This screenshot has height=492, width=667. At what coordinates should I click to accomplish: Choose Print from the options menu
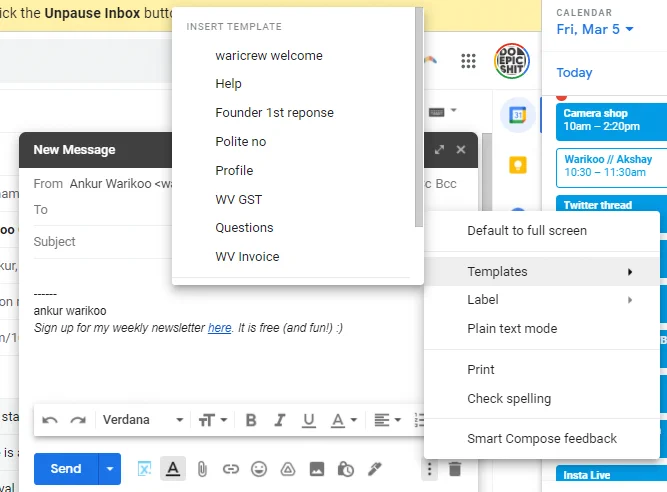click(x=542, y=370)
